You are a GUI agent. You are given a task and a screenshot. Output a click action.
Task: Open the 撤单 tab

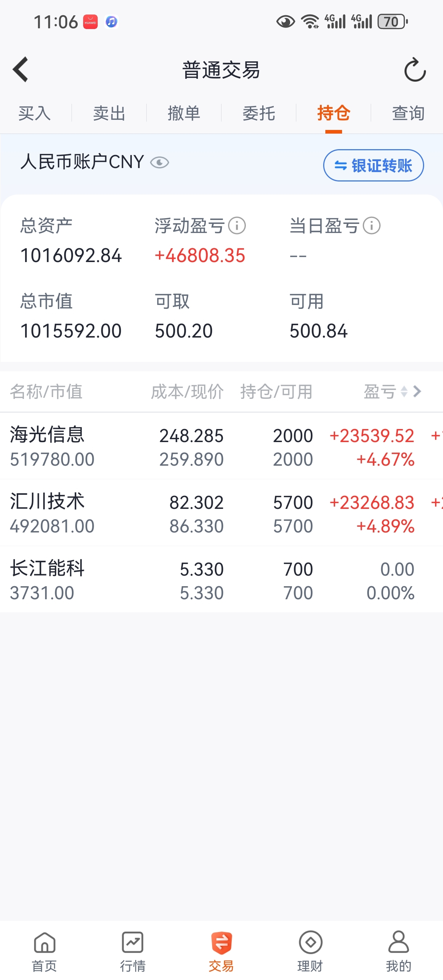[184, 113]
